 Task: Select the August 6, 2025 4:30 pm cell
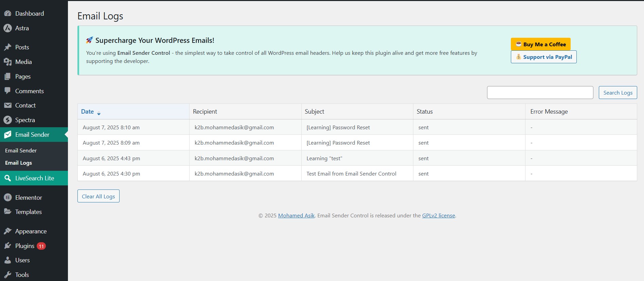(133, 173)
